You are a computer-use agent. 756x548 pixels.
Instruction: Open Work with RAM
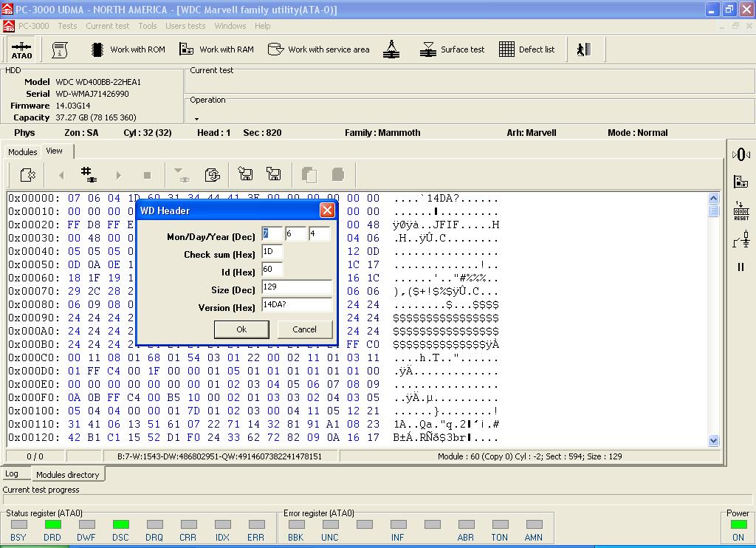(x=216, y=49)
